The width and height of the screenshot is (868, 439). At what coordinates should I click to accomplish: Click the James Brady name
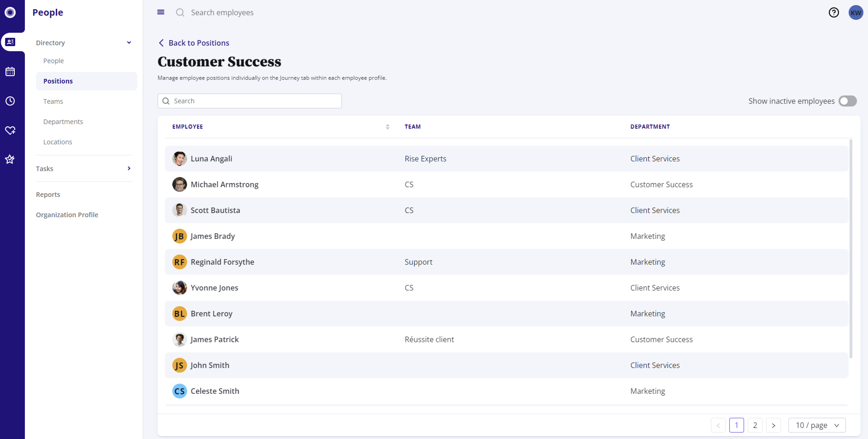pyautogui.click(x=213, y=236)
